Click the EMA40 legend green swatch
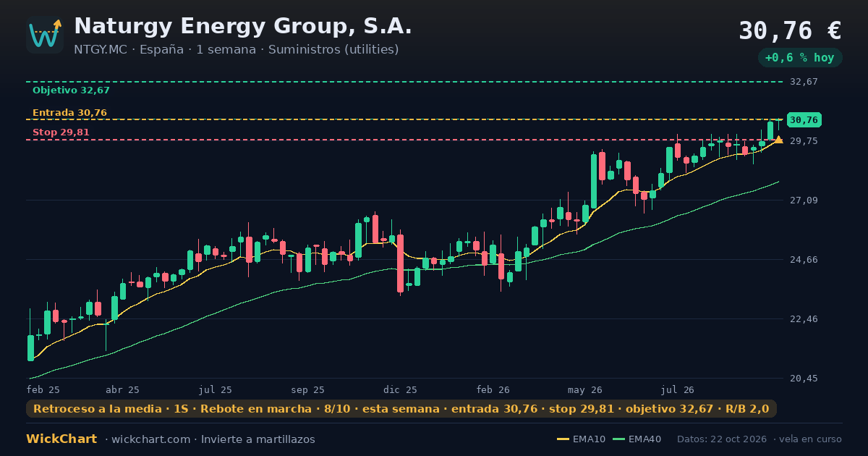 tap(618, 439)
